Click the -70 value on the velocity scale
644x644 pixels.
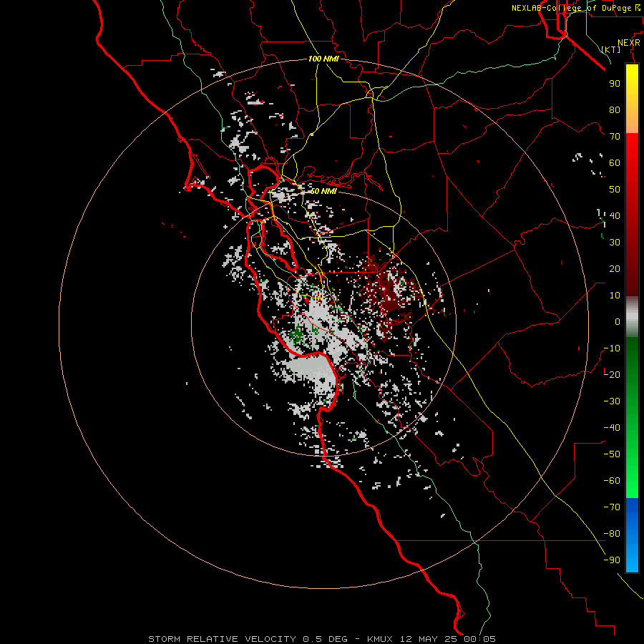point(612,507)
